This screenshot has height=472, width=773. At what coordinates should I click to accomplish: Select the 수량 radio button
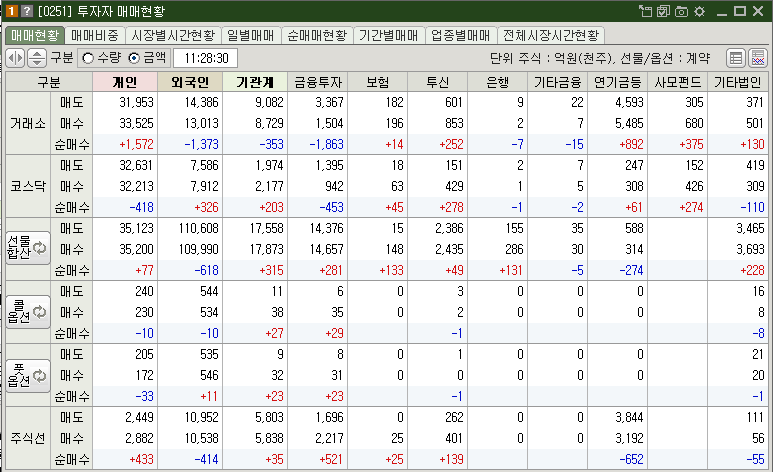88,58
